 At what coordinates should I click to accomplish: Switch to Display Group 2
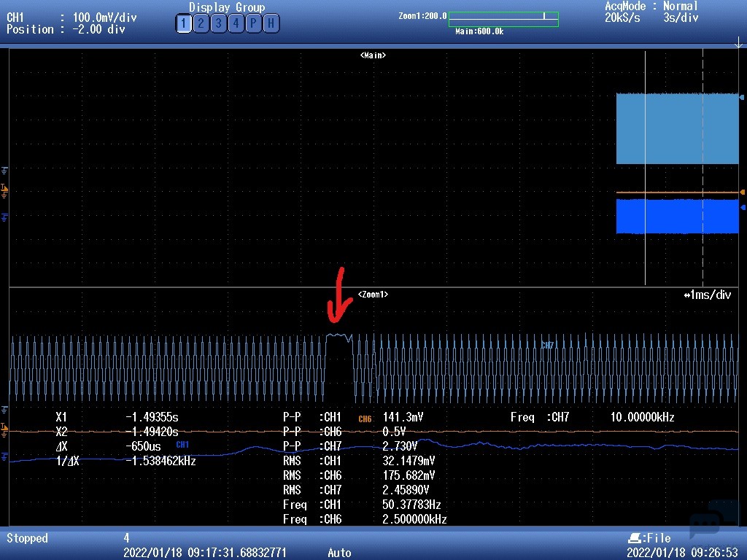point(201,24)
